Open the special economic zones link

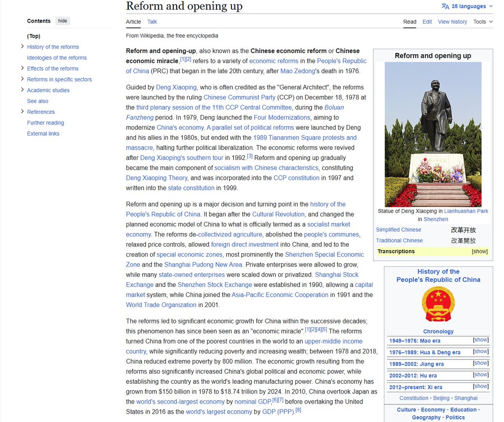[x=189, y=254]
